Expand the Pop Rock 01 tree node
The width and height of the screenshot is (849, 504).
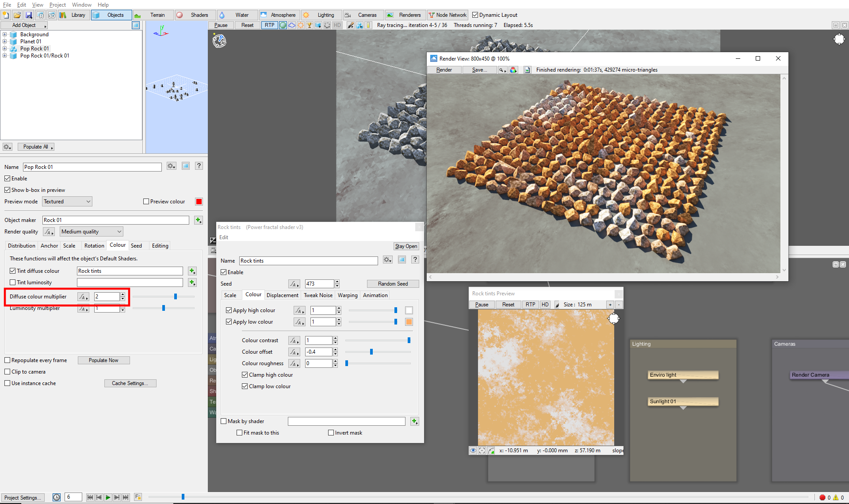coord(4,49)
